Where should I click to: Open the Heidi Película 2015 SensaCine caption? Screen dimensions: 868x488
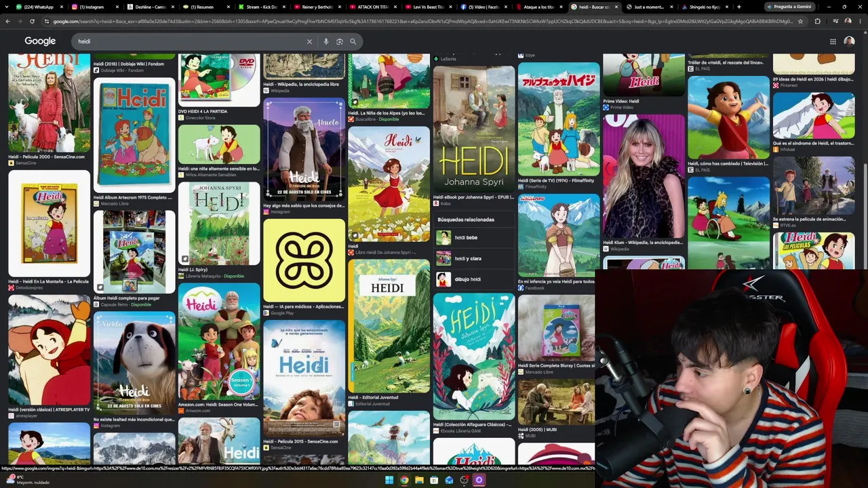pyautogui.click(x=300, y=441)
